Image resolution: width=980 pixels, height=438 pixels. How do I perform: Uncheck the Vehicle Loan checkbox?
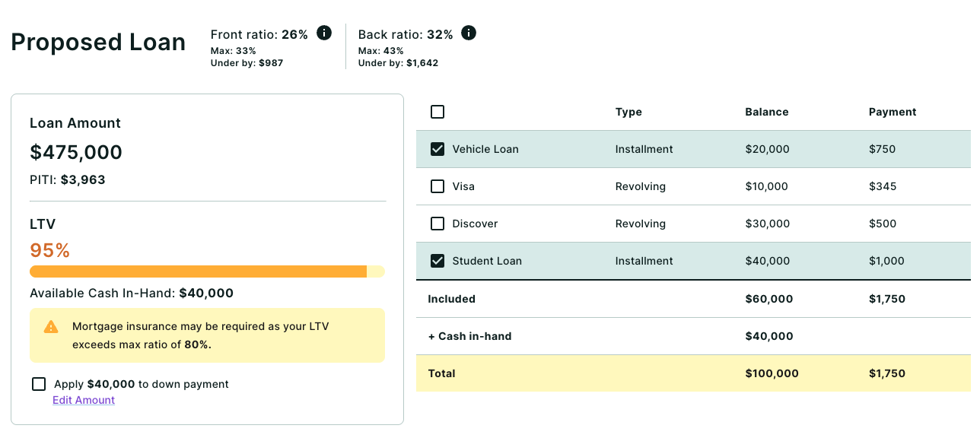[x=437, y=149]
